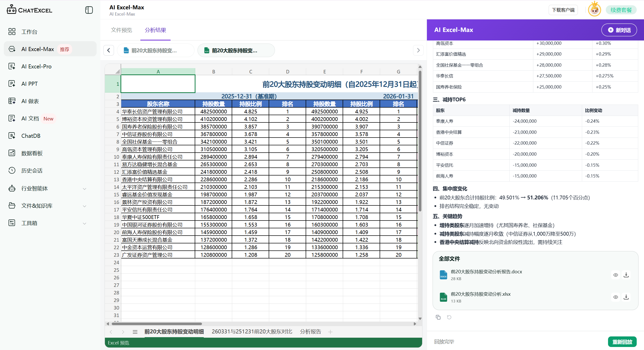
Task: Click the 工具箱 toolbox icon
Action: click(12, 223)
